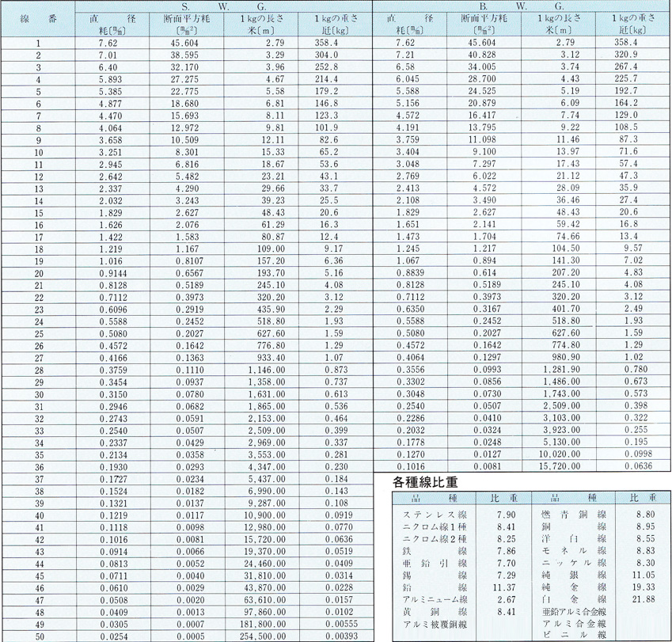The height and width of the screenshot is (642, 672).
Task: Pick the length value 43,870.00
Action: (x=264, y=588)
